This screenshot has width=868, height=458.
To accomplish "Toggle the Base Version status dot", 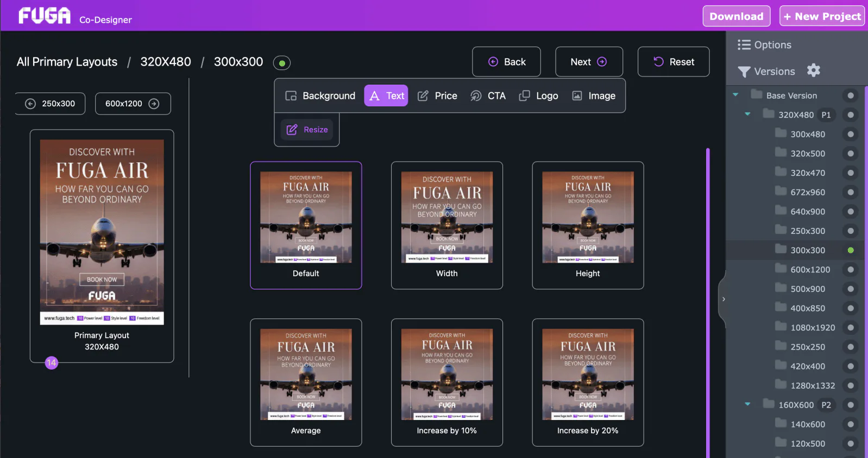I will pyautogui.click(x=851, y=96).
